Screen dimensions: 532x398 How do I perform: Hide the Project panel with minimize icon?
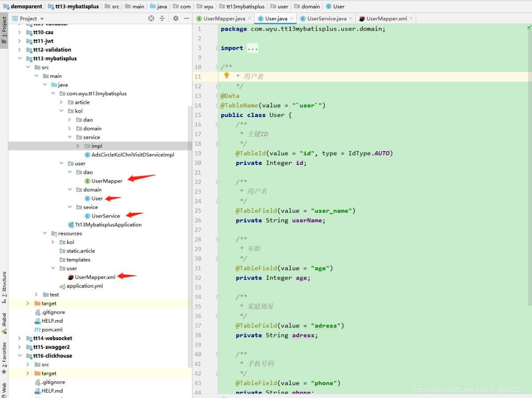186,18
